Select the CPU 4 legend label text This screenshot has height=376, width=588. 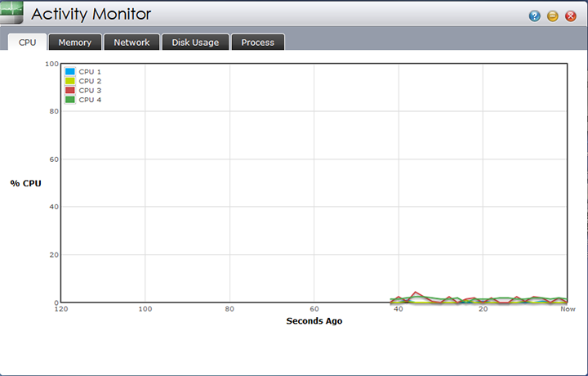click(90, 100)
